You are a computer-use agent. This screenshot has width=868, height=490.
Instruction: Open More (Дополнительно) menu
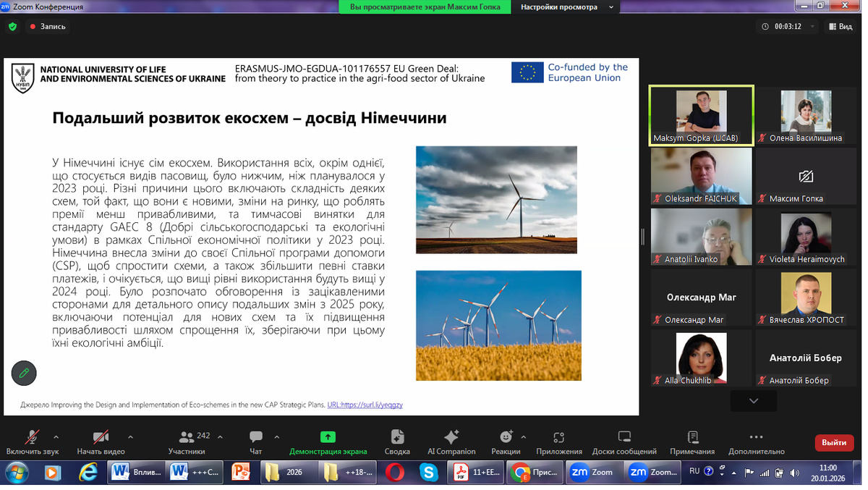pyautogui.click(x=756, y=437)
